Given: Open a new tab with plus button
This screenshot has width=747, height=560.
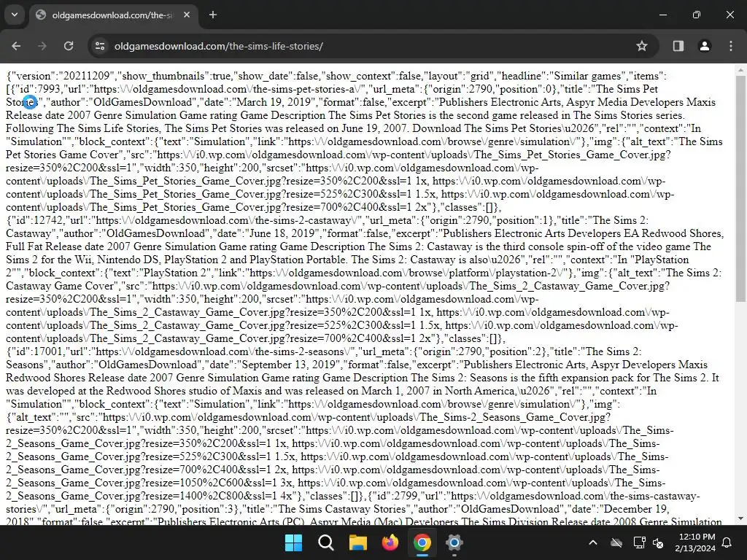Looking at the screenshot, I should (x=213, y=15).
